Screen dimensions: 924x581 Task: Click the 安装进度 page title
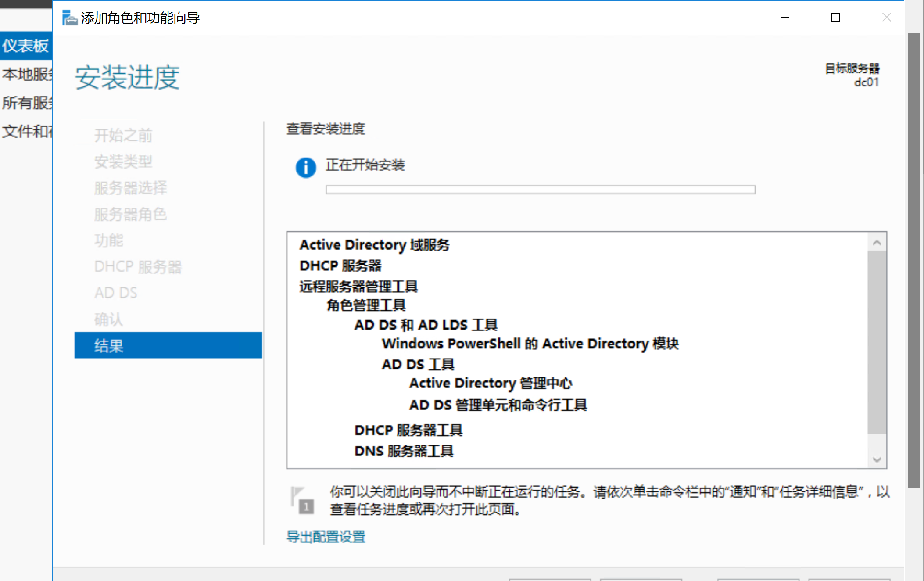coord(127,77)
